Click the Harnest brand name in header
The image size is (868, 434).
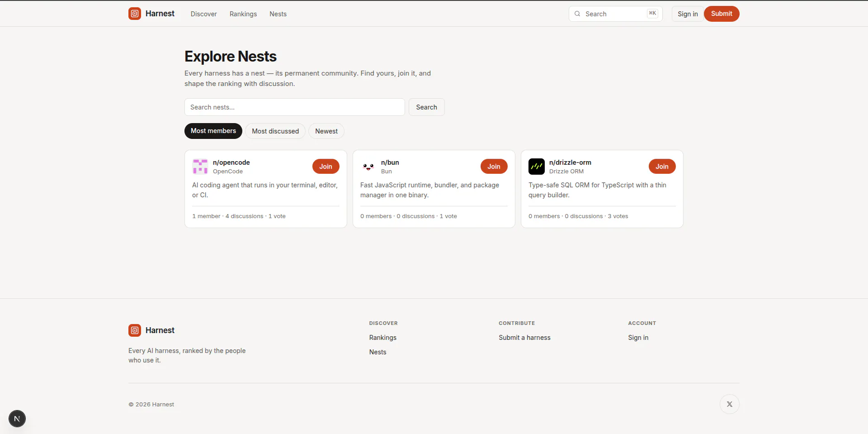coord(160,14)
